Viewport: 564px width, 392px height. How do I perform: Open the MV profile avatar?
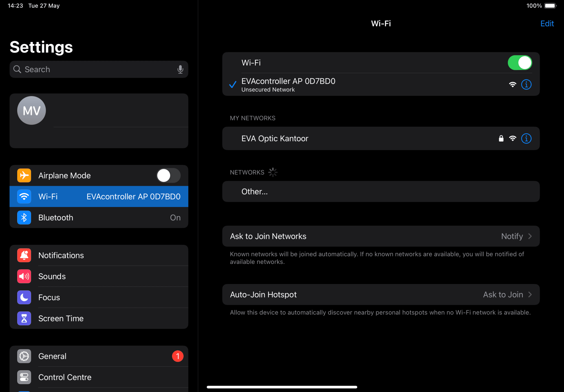(x=32, y=111)
